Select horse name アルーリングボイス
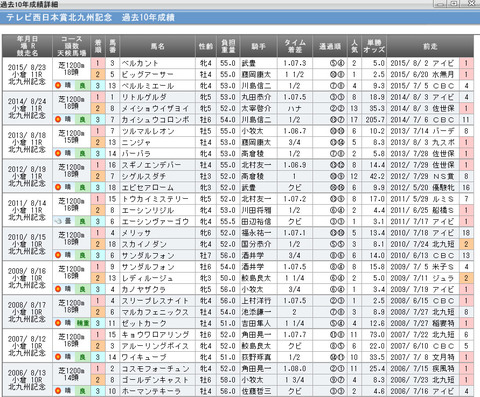 click(x=155, y=346)
